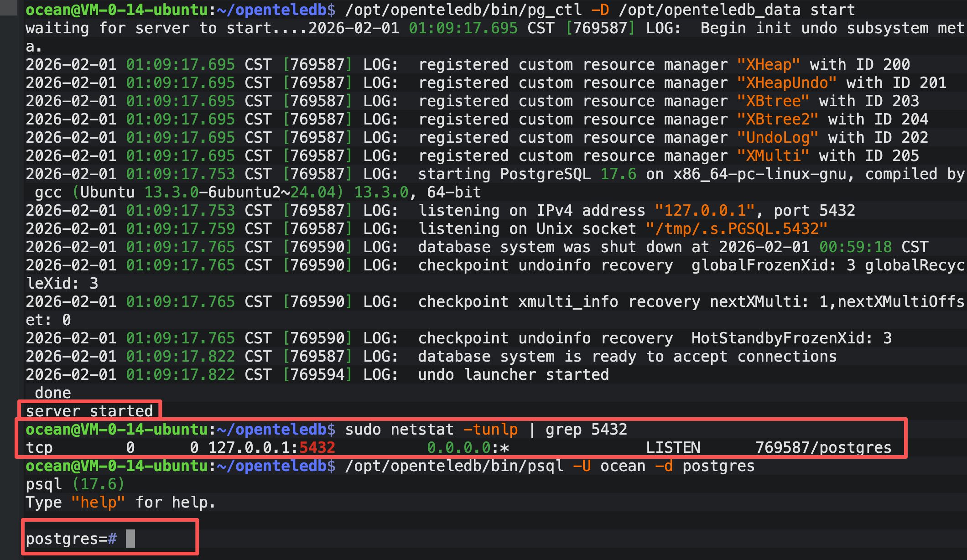Click 'undo launcher started' log message
967x560 pixels.
[513, 374]
